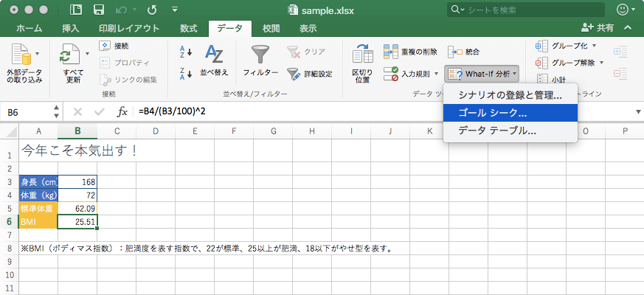
Task: Select row 6 header
Action: coord(10,222)
